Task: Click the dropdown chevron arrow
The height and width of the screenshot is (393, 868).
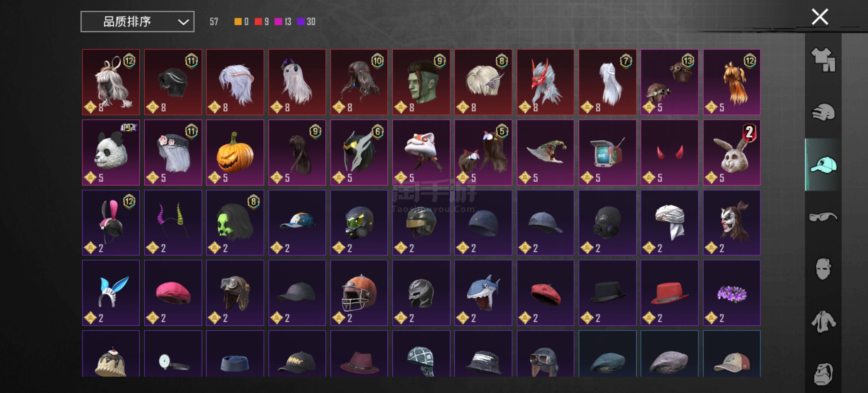Action: tap(183, 22)
